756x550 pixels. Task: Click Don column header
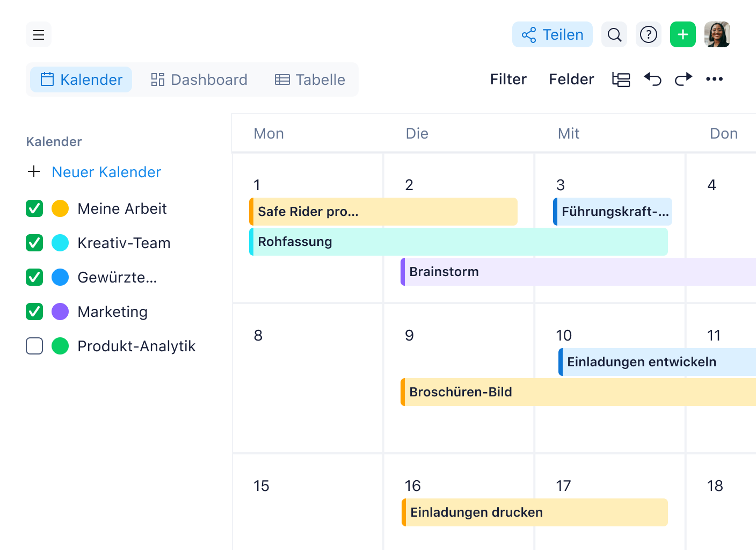(724, 133)
